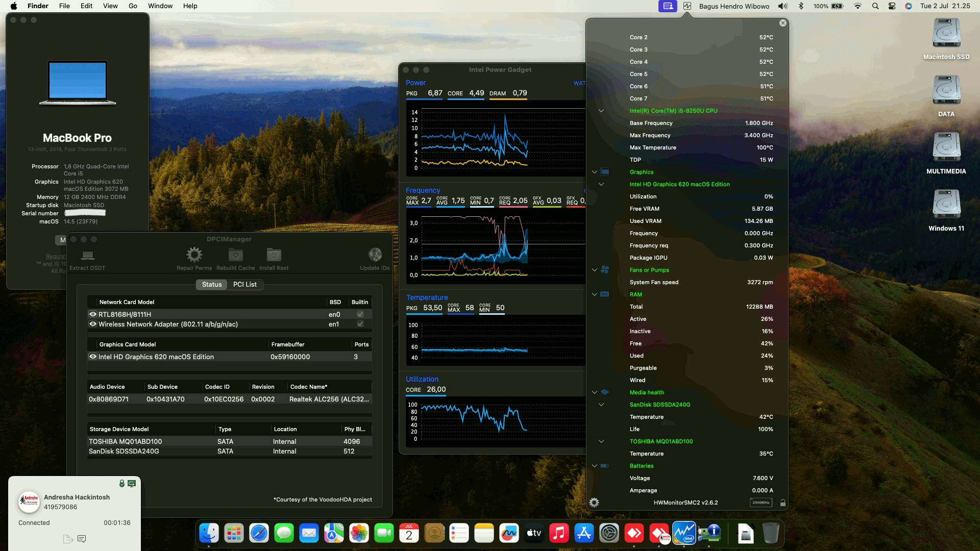Open the File menu
This screenshot has width=980, height=551.
pos(64,6)
